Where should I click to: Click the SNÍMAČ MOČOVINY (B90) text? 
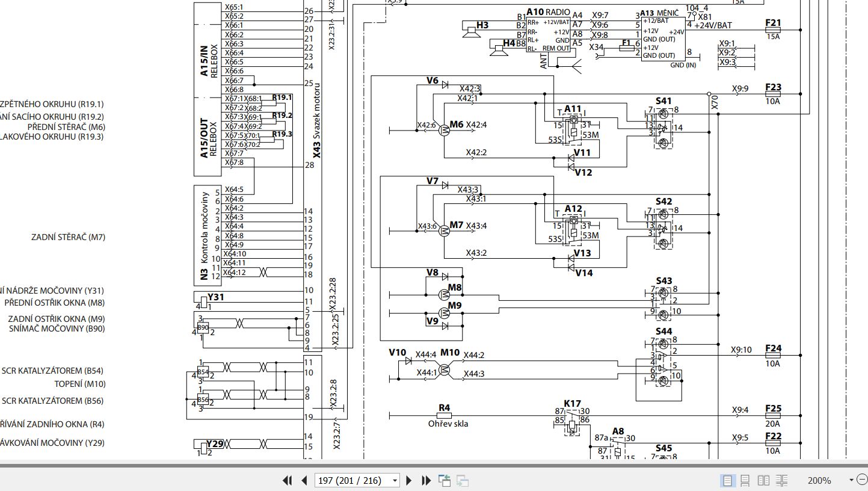tap(57, 329)
